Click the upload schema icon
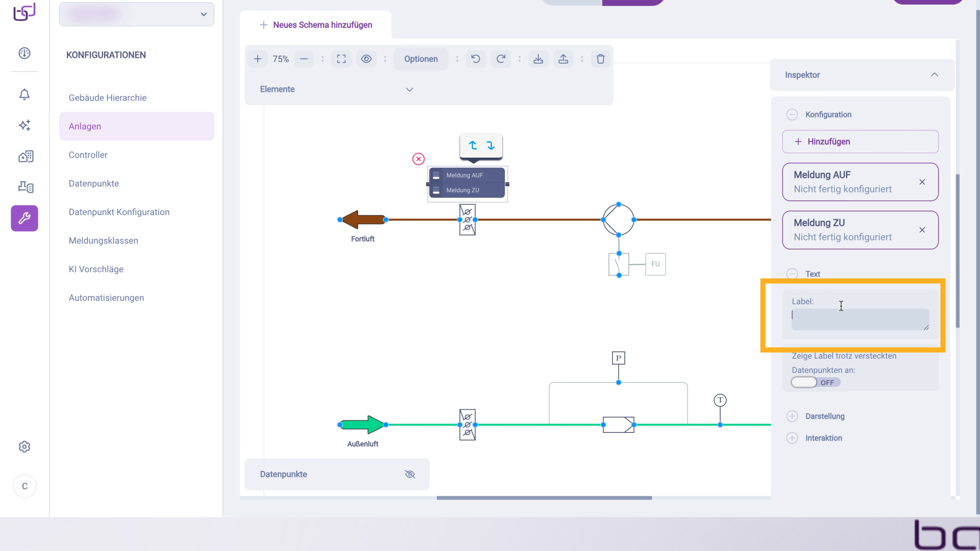Viewport: 980px width, 551px height. click(563, 59)
